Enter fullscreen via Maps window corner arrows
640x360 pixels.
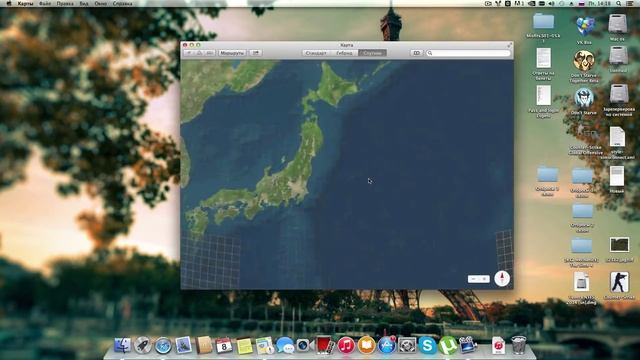(x=509, y=45)
